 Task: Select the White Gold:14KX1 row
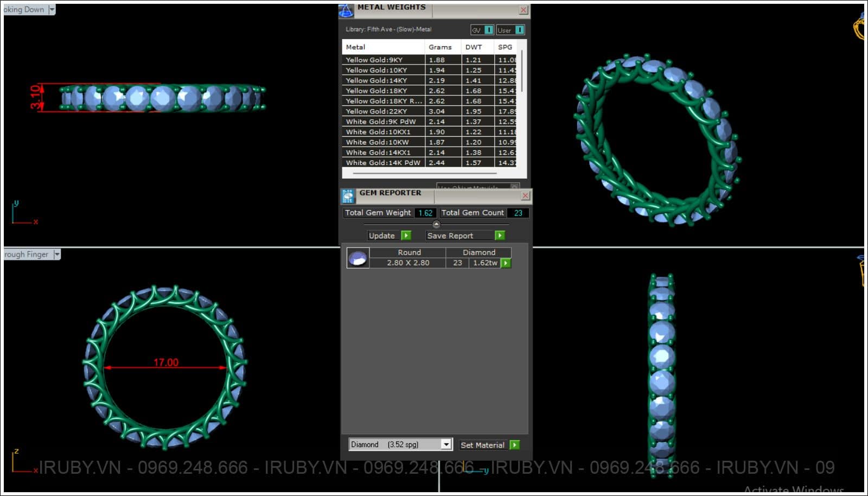(x=429, y=152)
